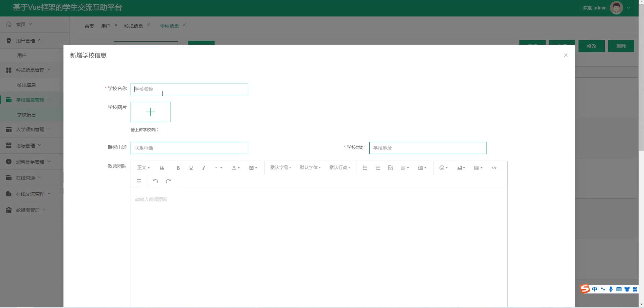The image size is (644, 308).
Task: Open the 正文 heading style dropdown
Action: (x=143, y=168)
